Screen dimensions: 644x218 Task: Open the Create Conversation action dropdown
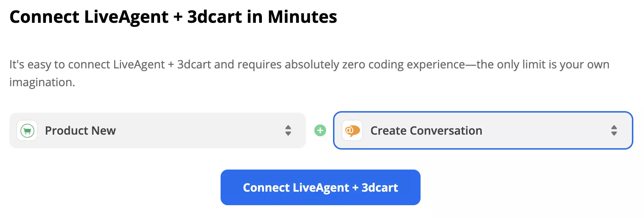click(x=482, y=130)
